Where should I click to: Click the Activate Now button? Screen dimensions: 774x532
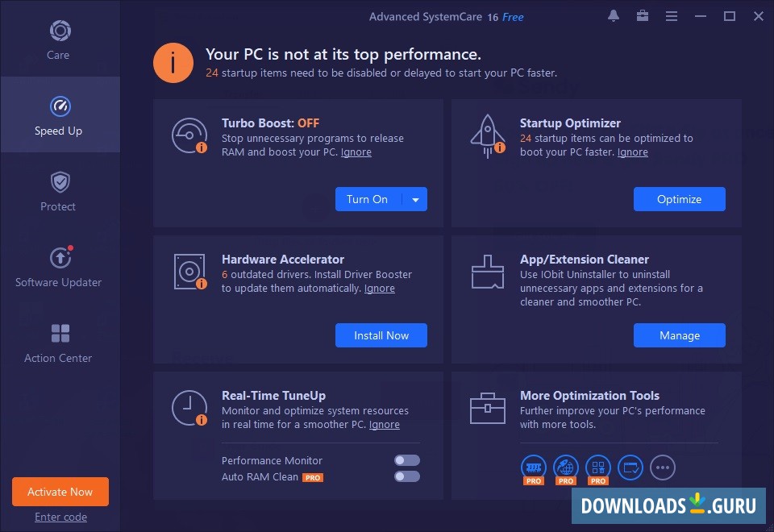point(60,492)
